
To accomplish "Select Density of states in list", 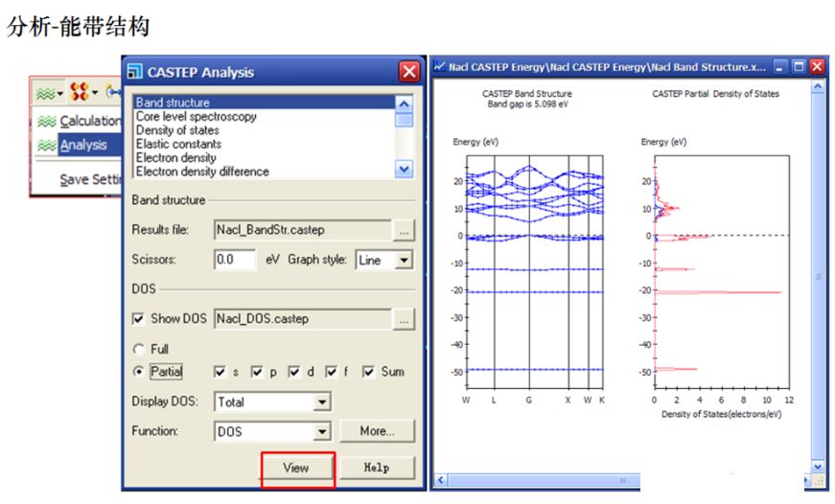I will [177, 130].
